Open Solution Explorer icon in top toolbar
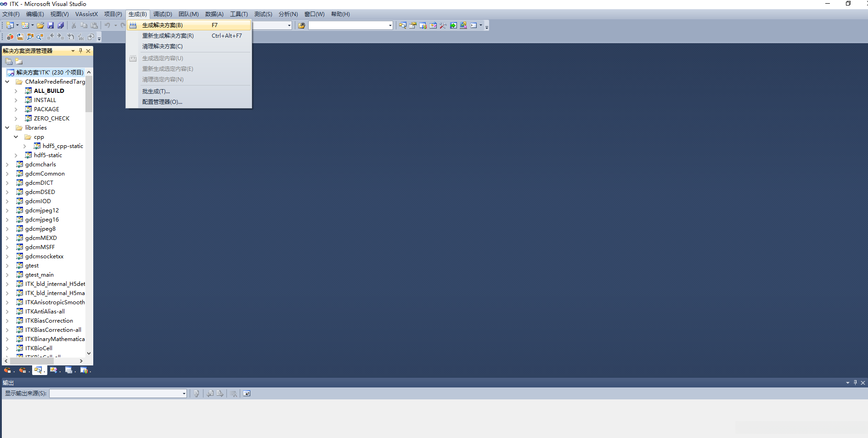868x438 pixels. pos(403,25)
